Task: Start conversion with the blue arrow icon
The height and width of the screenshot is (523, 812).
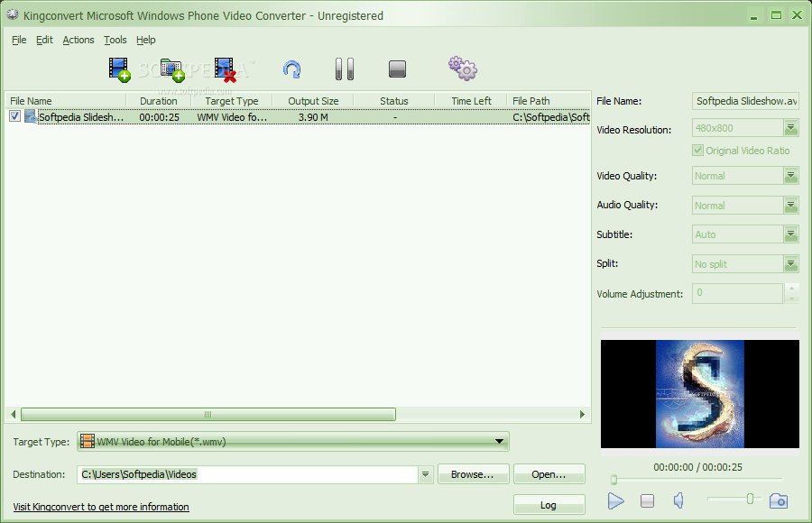Action: [x=292, y=69]
